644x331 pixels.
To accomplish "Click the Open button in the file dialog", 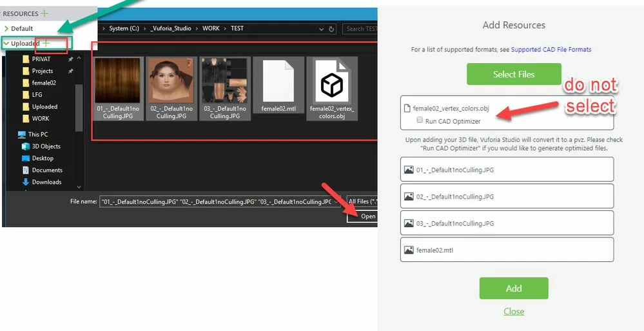I will point(363,216).
